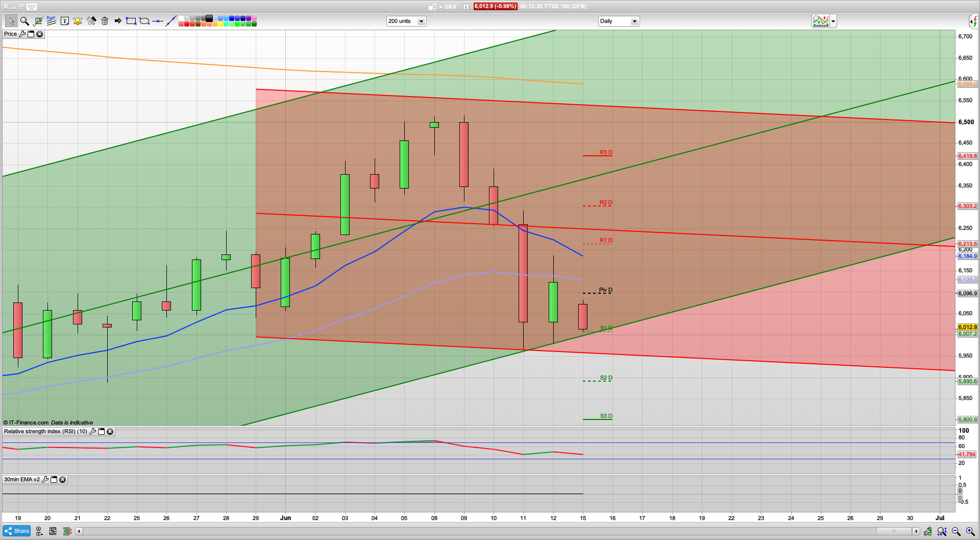Click the Jun date axis label
The width and height of the screenshot is (980, 540).
(x=285, y=518)
